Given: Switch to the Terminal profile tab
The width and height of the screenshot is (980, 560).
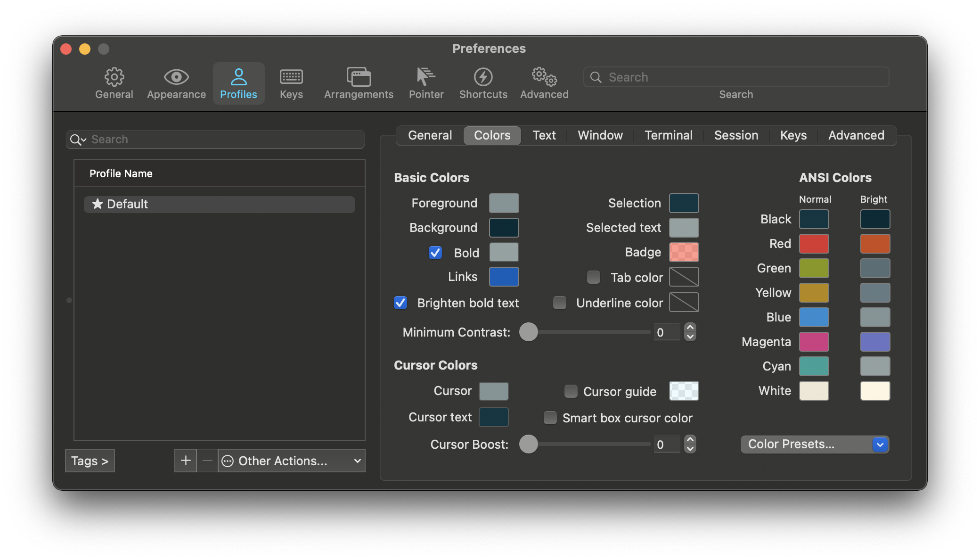Looking at the screenshot, I should point(668,135).
